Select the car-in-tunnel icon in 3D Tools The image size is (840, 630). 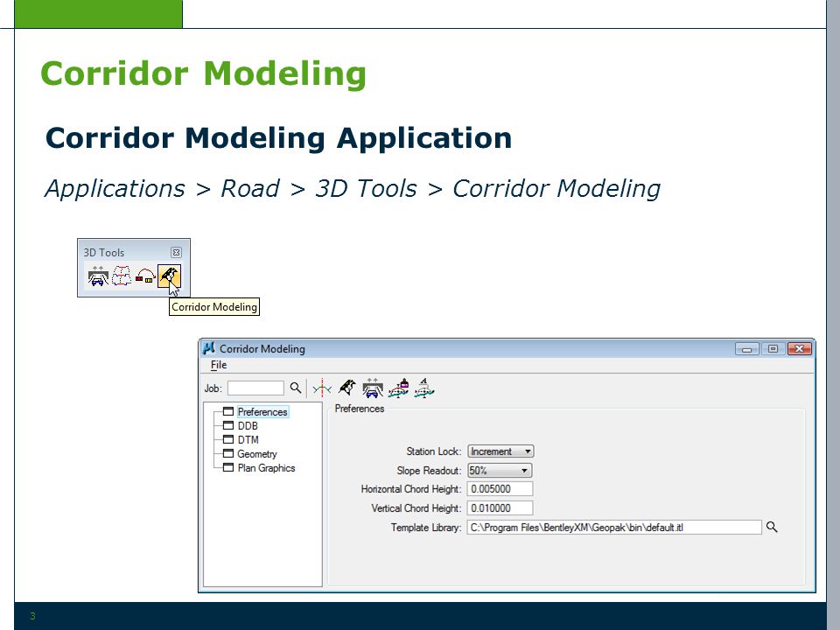click(98, 276)
